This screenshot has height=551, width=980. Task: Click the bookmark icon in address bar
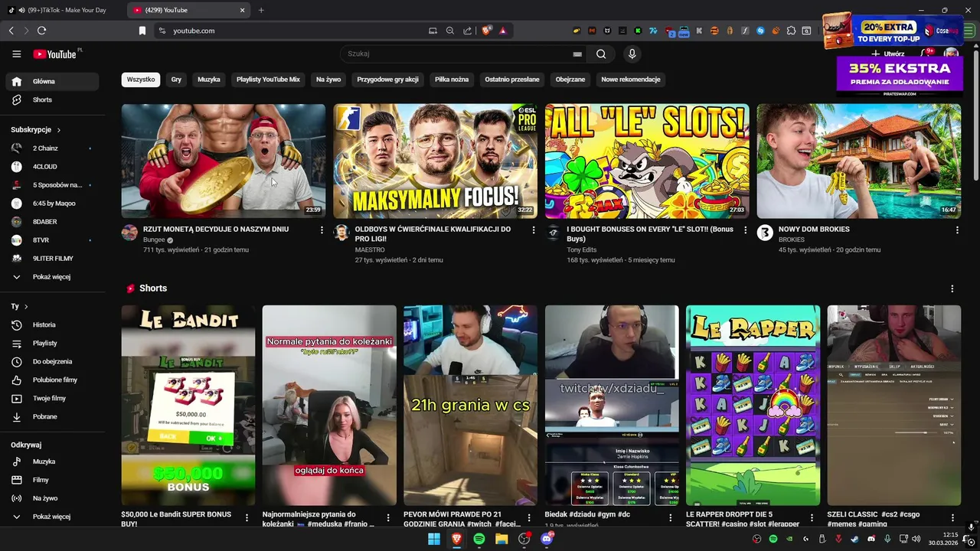click(x=142, y=31)
